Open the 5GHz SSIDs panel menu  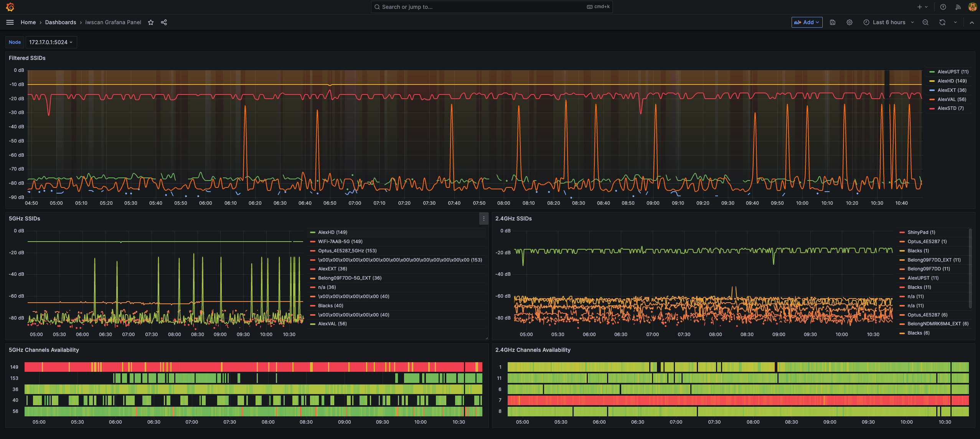click(483, 219)
